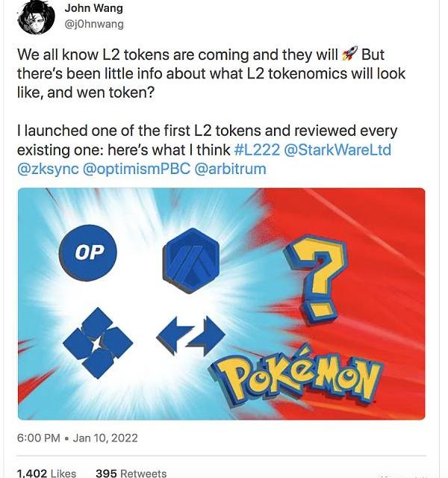View the 395 Retweets list
This screenshot has height=478, width=448.
tap(131, 472)
